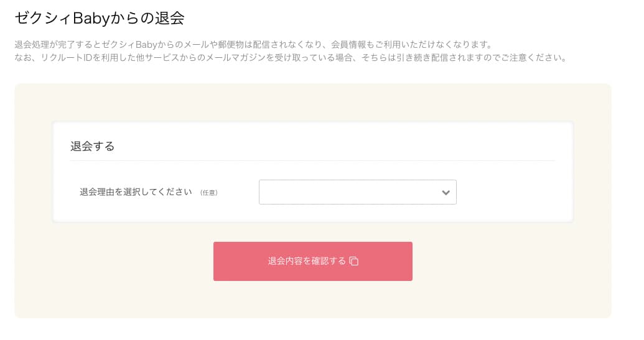Screen dimensions: 644x340
Task: Click the beige background panel below the button
Action: (x=312, y=301)
